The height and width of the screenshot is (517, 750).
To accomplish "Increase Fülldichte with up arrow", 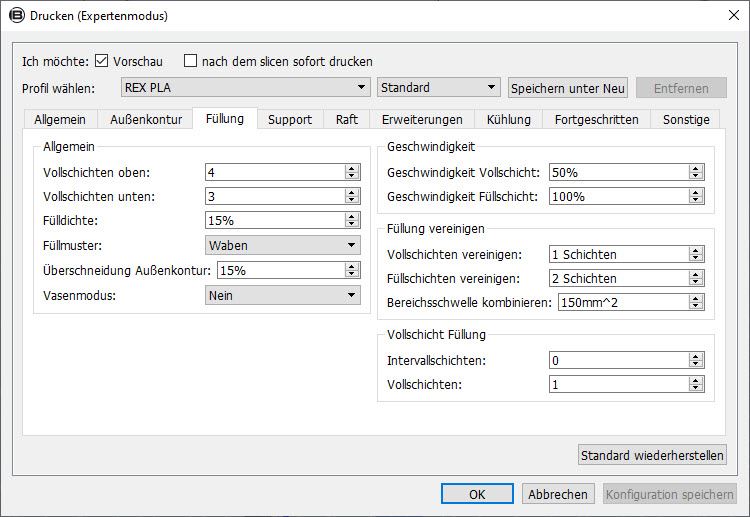I will click(x=352, y=217).
